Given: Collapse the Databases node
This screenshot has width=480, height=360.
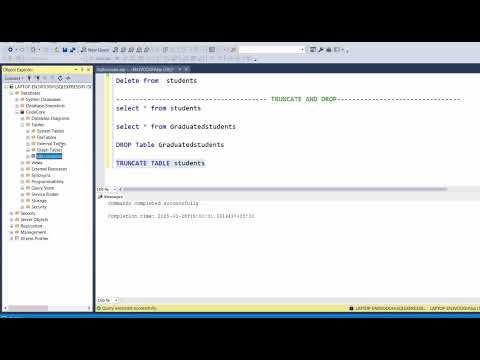Looking at the screenshot, I should pos(11,93).
